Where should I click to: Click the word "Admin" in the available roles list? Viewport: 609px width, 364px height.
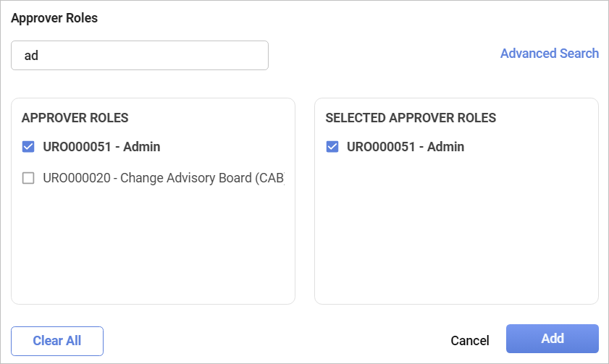(142, 147)
